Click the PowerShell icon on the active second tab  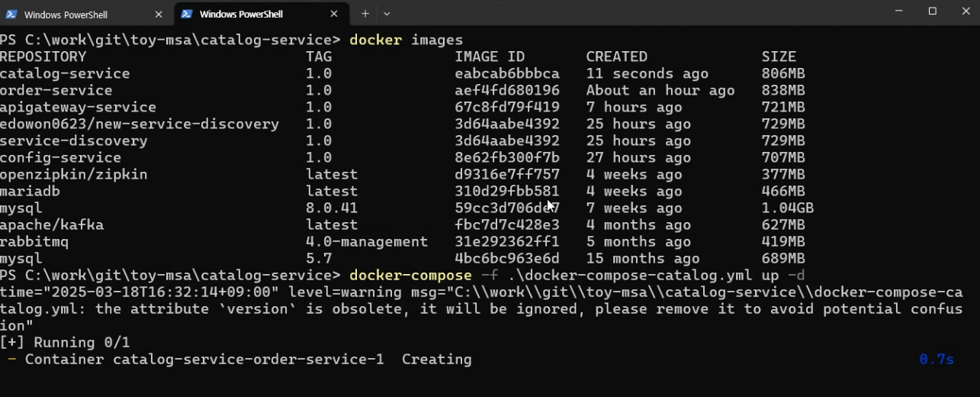[x=186, y=15]
